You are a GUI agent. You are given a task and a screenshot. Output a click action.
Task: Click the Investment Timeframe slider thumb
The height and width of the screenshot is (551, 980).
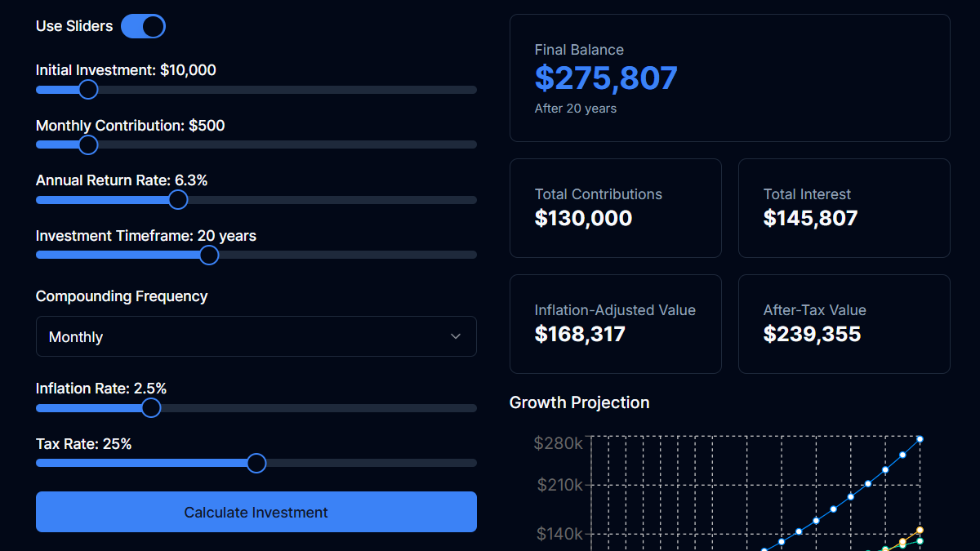pos(208,255)
